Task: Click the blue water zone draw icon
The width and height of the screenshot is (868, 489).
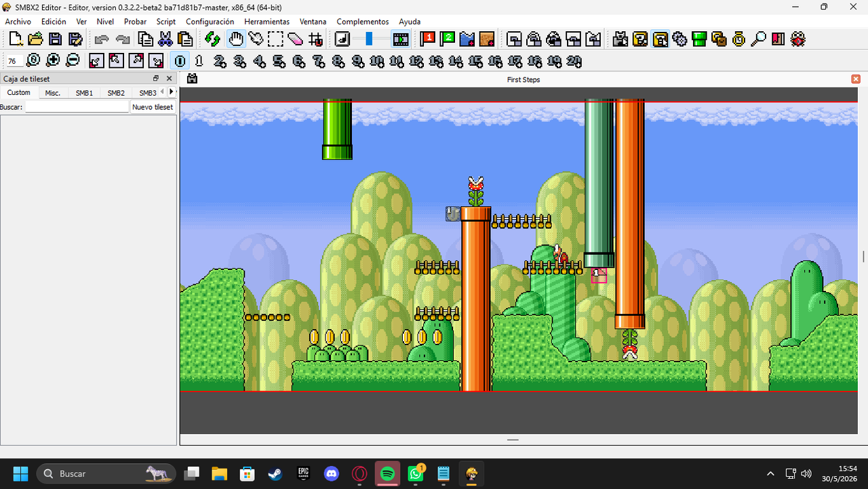Action: pyautogui.click(x=467, y=39)
